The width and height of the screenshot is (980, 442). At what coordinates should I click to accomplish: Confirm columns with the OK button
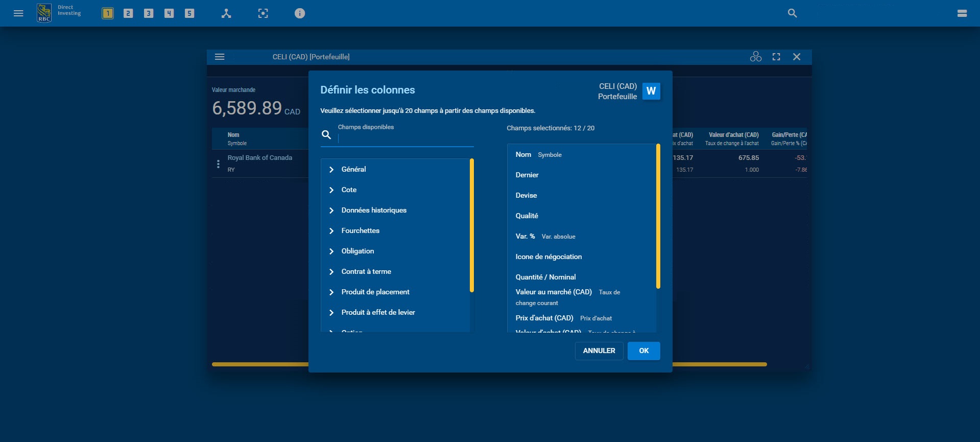click(643, 351)
